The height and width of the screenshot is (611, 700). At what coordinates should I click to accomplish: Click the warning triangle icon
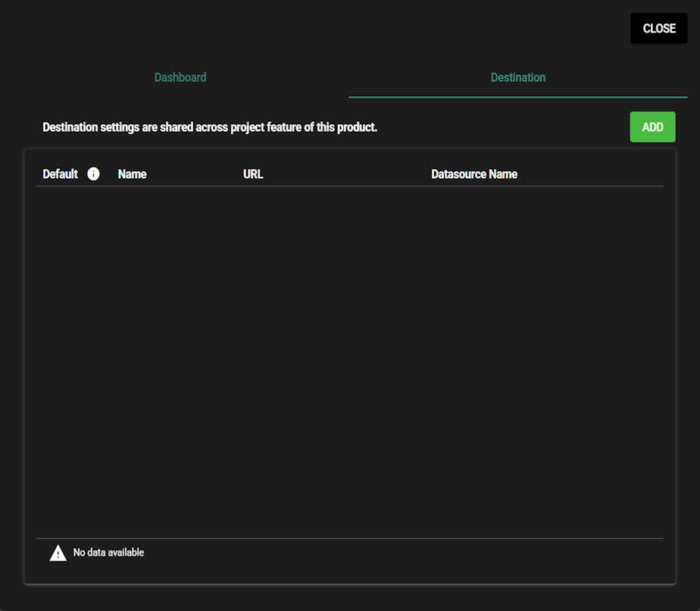pos(58,553)
